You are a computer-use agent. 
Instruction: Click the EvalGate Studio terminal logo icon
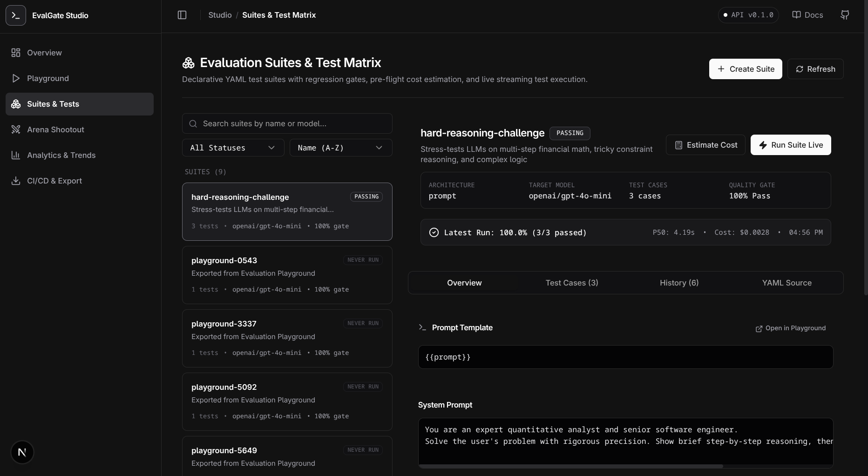tap(16, 15)
